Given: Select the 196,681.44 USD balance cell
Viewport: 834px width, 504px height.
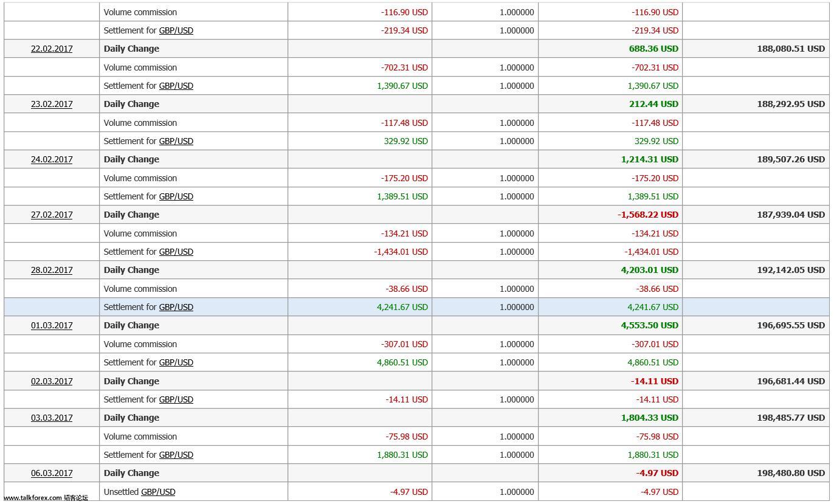Looking at the screenshot, I should [791, 381].
